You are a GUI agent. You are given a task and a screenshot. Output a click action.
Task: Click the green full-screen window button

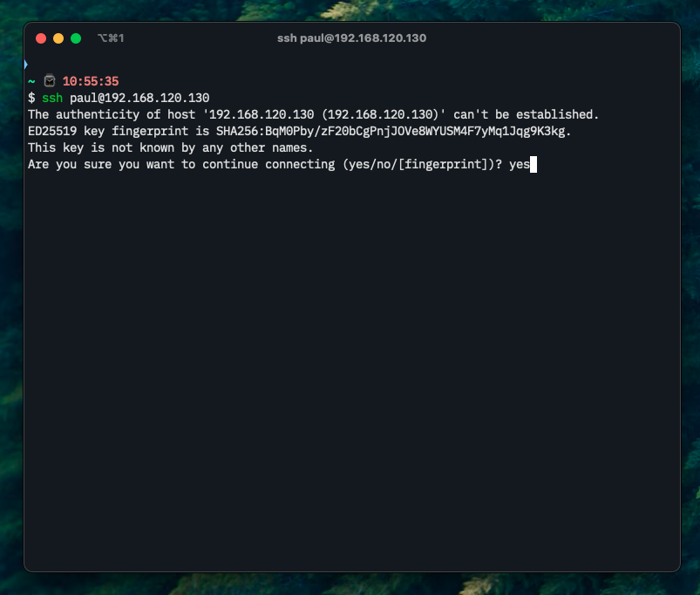76,38
